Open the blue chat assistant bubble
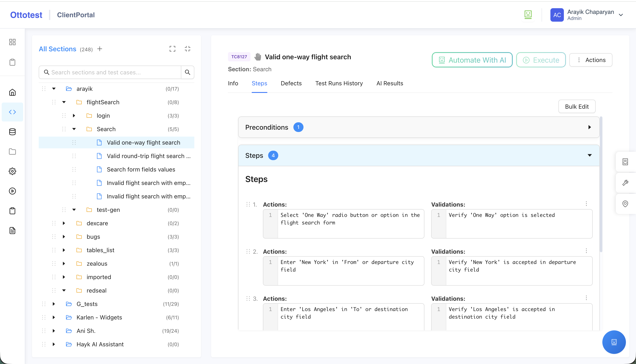 [x=614, y=342]
